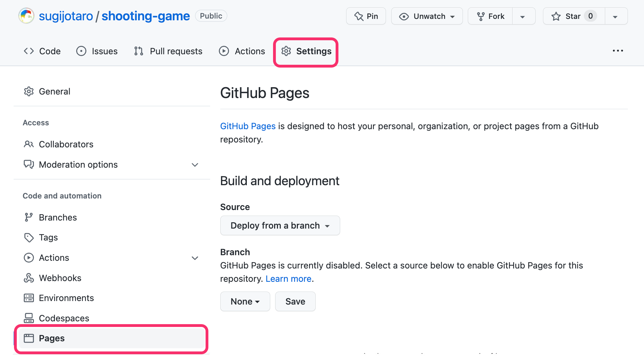Screen dimensions: 644x363
Task: Open the Deploy from a branch dropdown
Action: point(280,225)
